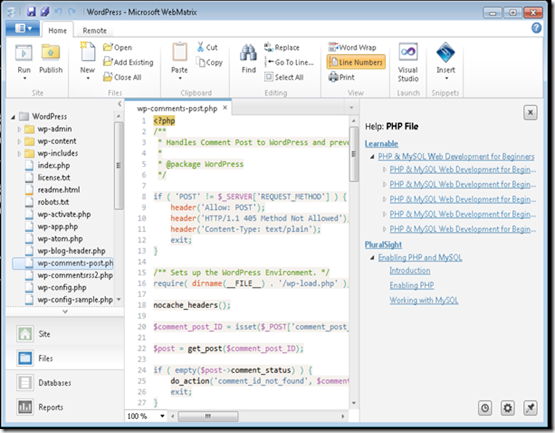Click the Replace tool
Viewport: 555px width, 433px height.
coord(282,47)
